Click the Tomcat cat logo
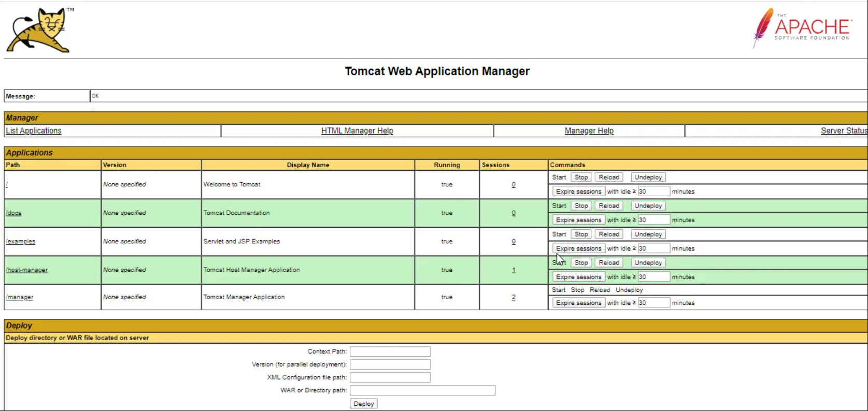The height and width of the screenshot is (411, 868). coord(38,30)
